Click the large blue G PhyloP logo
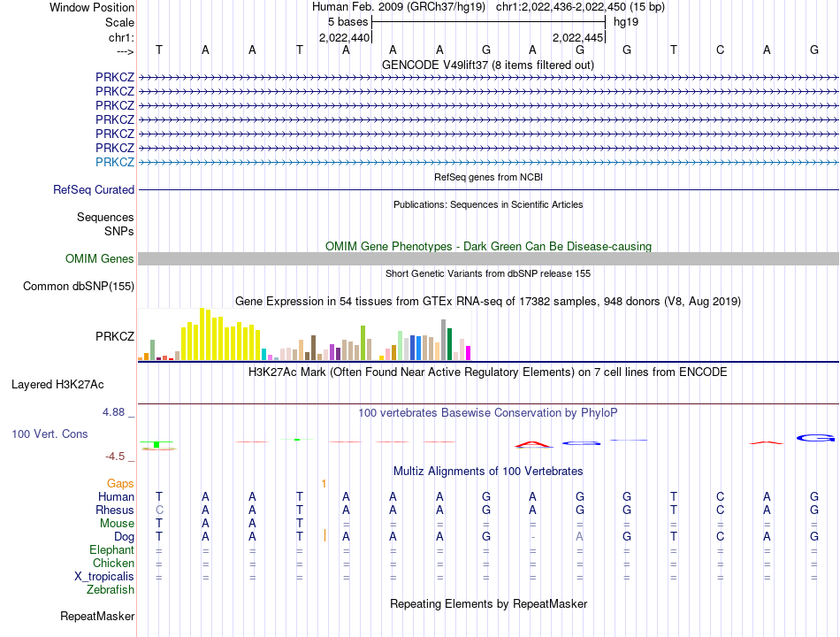The image size is (840, 637). click(x=815, y=438)
